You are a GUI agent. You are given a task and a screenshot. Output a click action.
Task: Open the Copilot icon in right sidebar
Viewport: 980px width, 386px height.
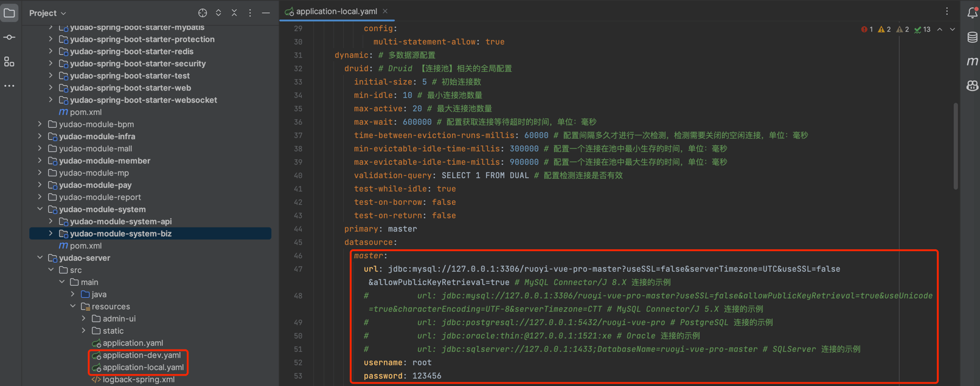pos(972,86)
